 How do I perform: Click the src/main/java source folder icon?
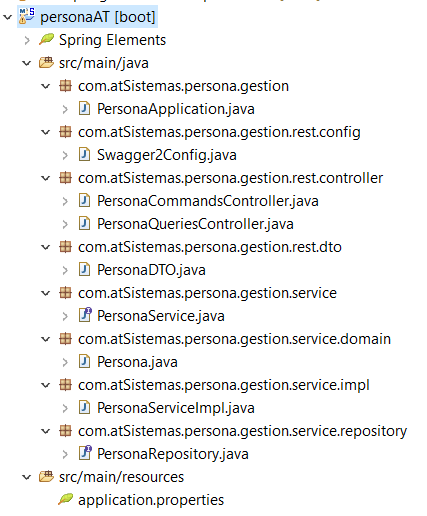[46, 62]
